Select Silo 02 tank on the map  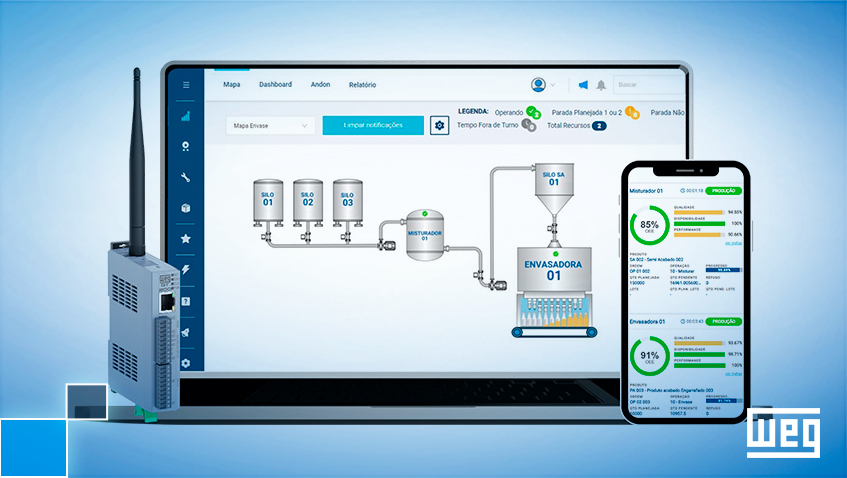click(x=308, y=203)
